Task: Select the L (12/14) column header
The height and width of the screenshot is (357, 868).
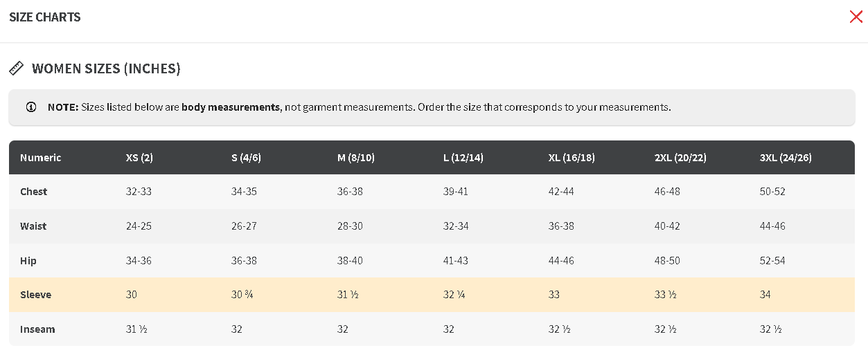Action: point(463,158)
